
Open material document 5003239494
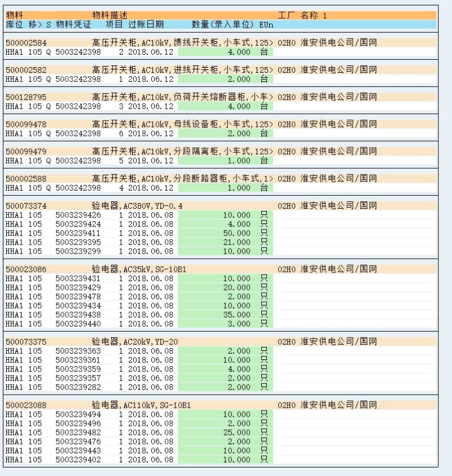pyautogui.click(x=78, y=415)
